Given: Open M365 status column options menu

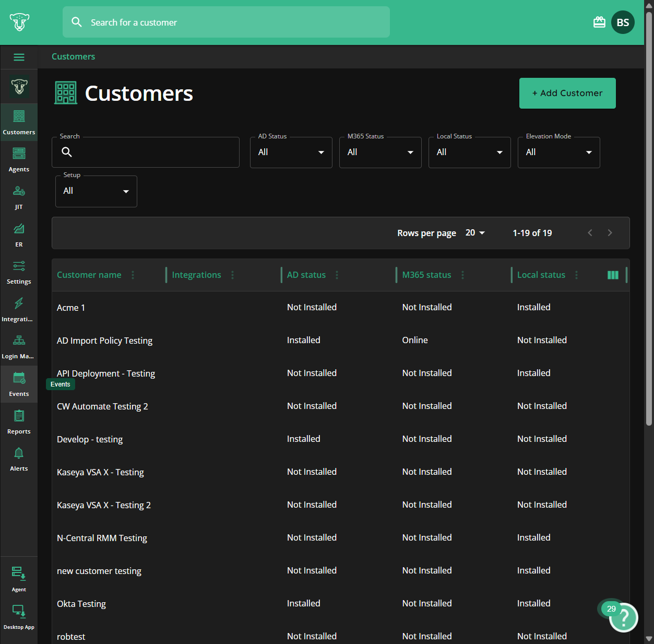Looking at the screenshot, I should (x=462, y=275).
